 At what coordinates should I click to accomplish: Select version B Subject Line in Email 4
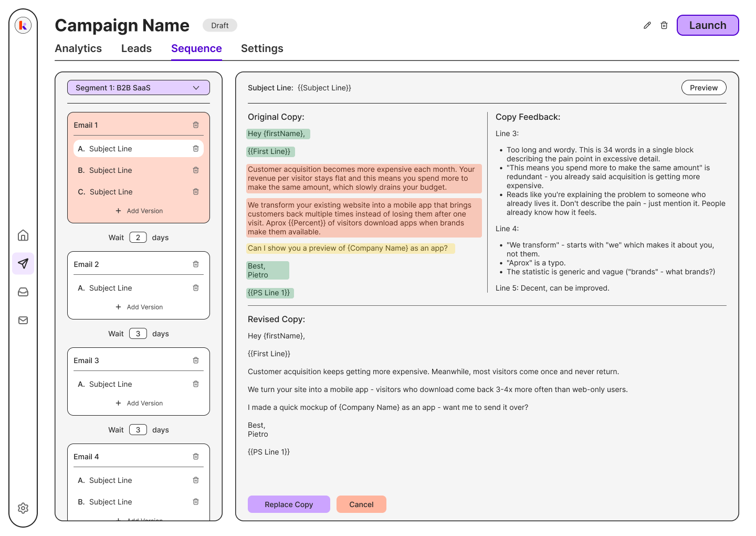(139, 502)
